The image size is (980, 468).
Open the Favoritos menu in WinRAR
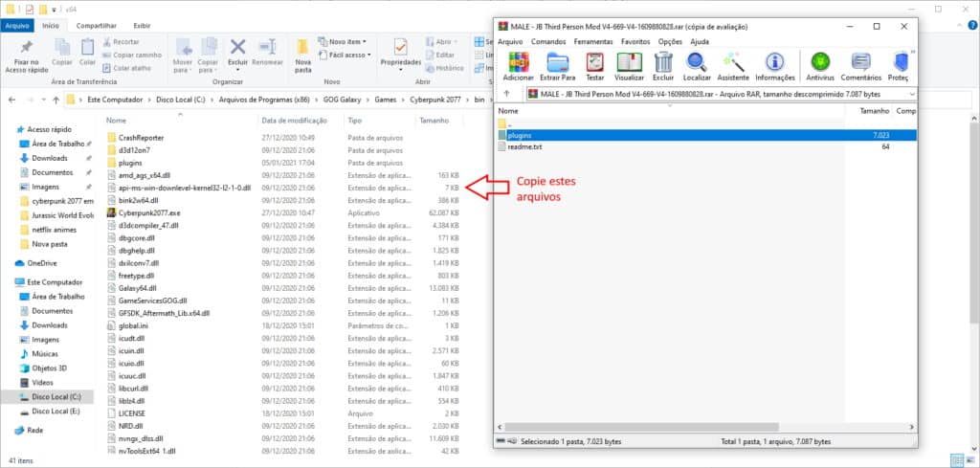tap(635, 41)
